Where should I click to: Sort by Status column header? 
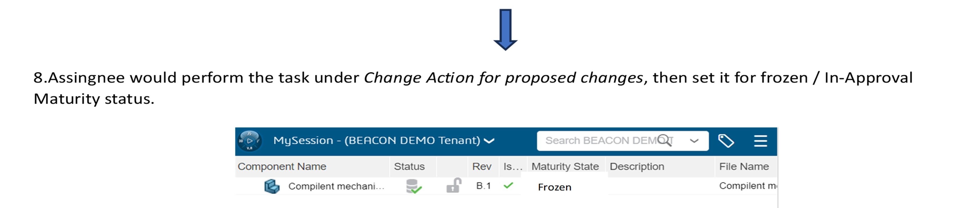click(x=409, y=166)
